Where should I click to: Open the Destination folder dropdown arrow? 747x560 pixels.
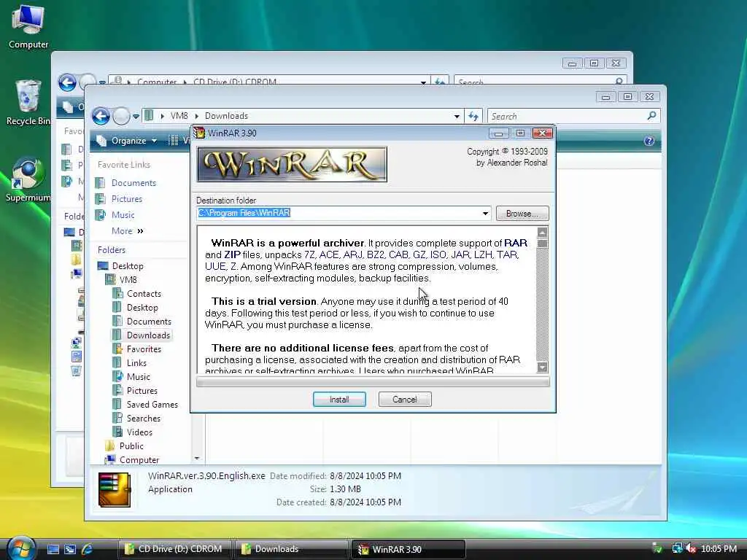coord(485,214)
